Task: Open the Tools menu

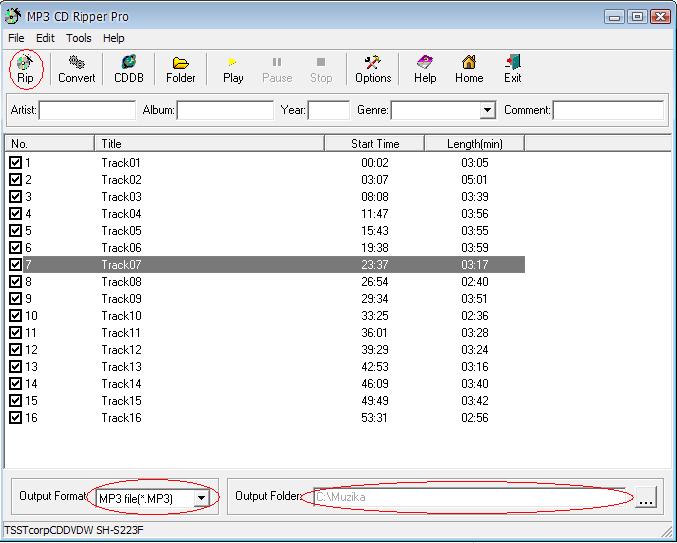Action: (79, 38)
